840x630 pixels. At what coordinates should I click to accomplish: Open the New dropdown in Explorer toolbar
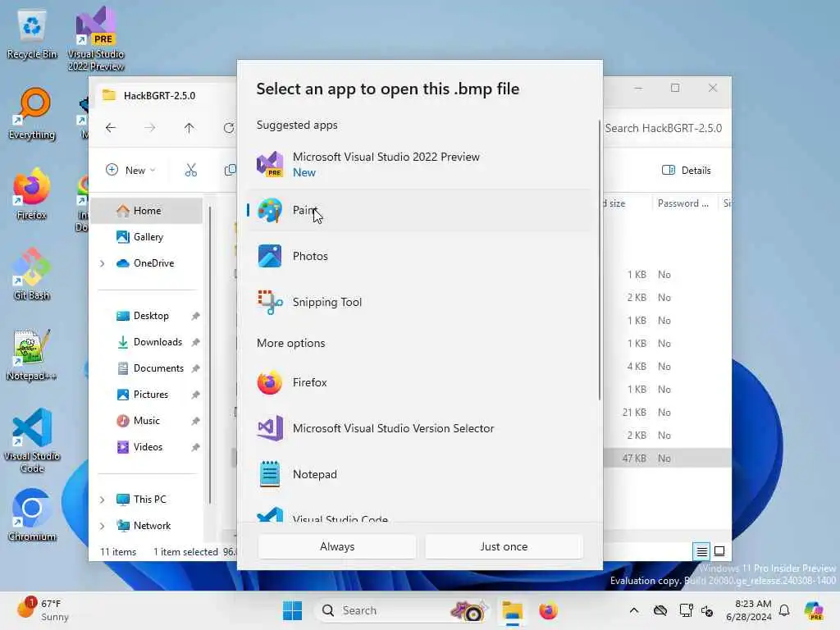[x=130, y=171]
